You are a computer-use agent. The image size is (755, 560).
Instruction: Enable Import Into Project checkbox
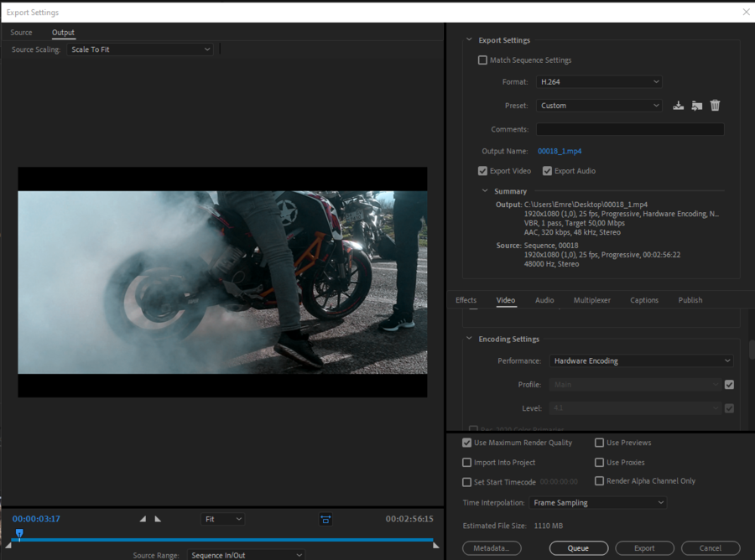click(x=466, y=463)
